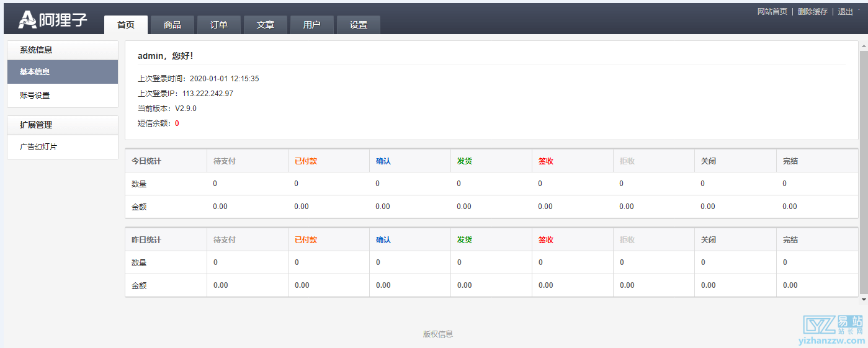Switch to the 首页 tab
The height and width of the screenshot is (348, 868).
(126, 25)
